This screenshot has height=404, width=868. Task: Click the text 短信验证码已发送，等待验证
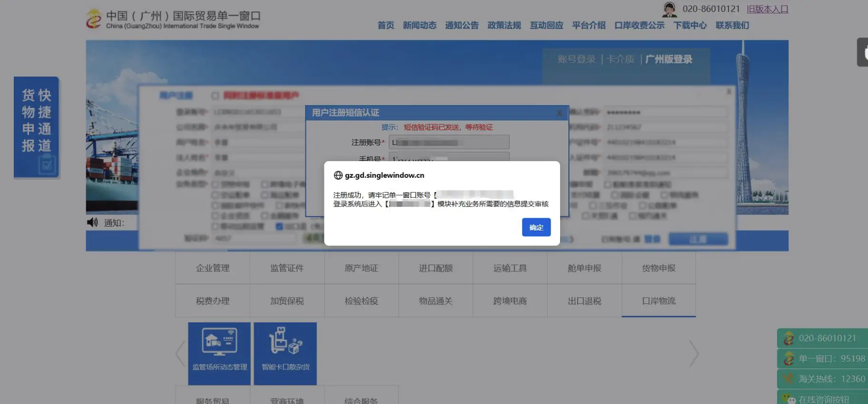[x=448, y=127]
